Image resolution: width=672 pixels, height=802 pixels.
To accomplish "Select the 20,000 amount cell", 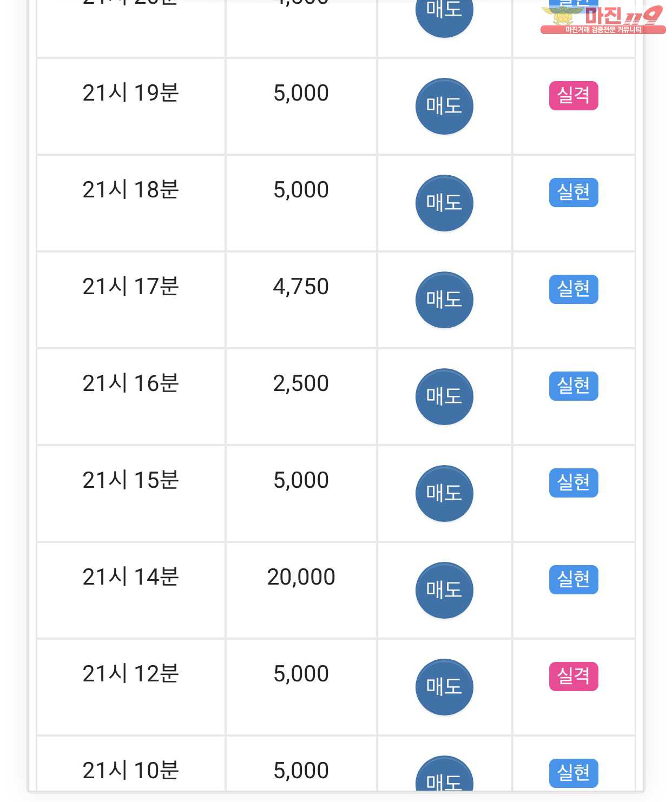I will click(301, 591).
